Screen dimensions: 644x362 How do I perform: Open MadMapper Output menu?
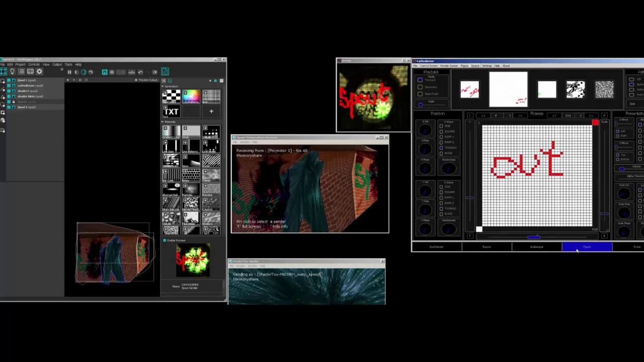[x=57, y=64]
